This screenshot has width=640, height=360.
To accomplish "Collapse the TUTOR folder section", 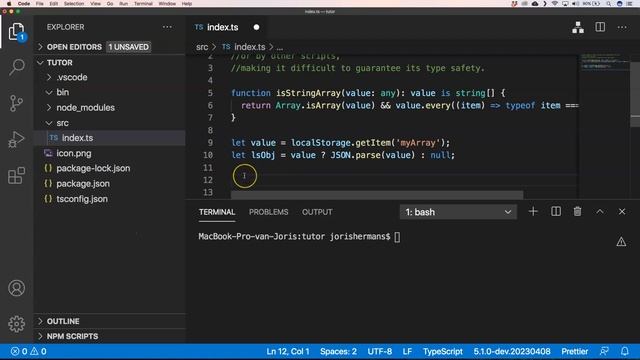I will click(60, 62).
